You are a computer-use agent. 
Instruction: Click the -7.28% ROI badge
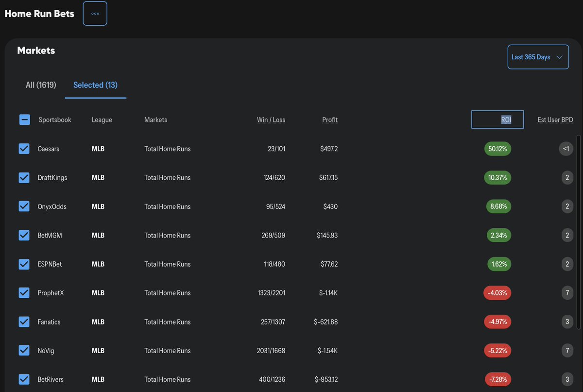click(497, 379)
